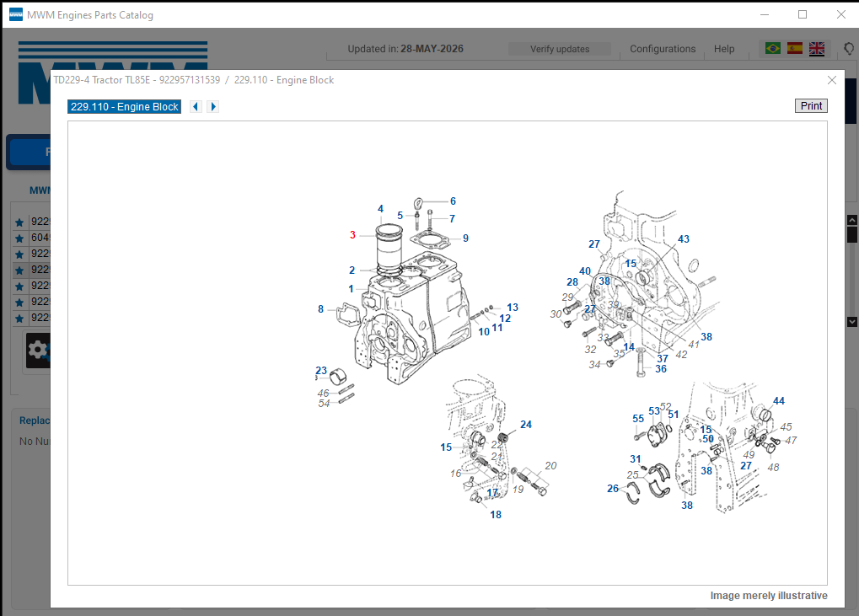Switch language with Brazilian flag icon
This screenshot has height=616, width=859.
(x=773, y=49)
